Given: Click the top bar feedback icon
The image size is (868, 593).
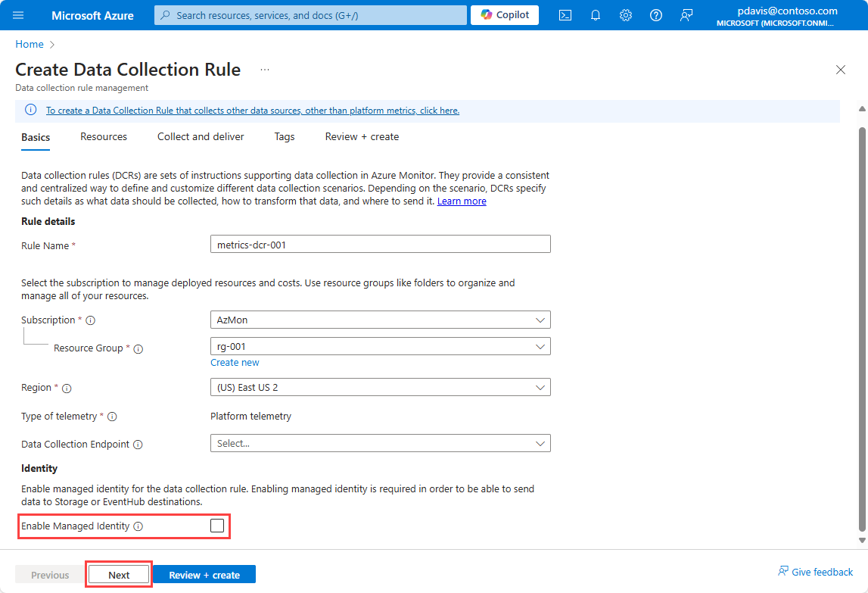Looking at the screenshot, I should coord(686,15).
